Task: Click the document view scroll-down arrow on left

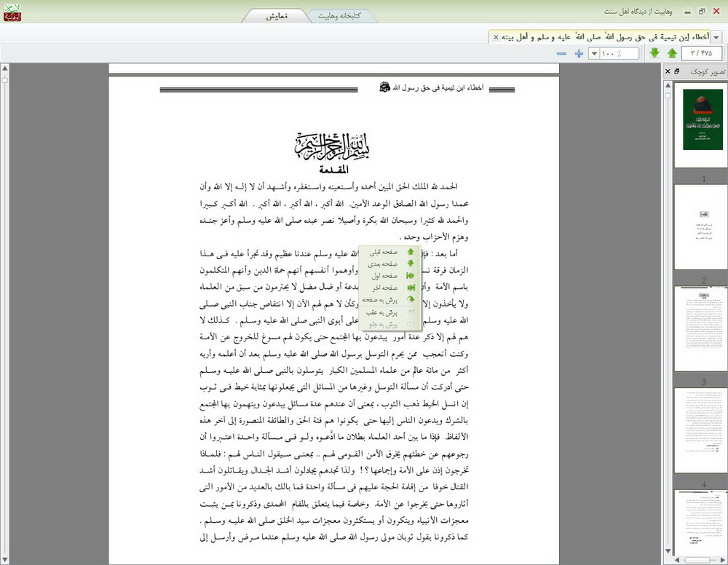Action: point(4,561)
